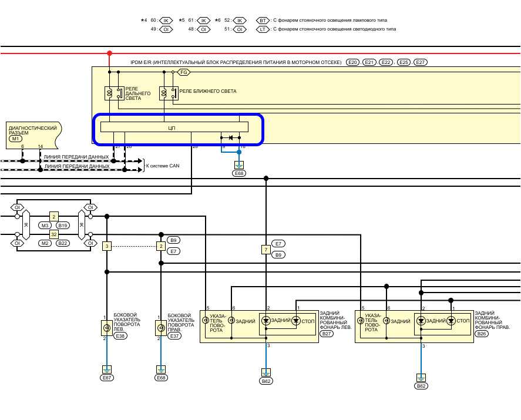Click the high beam relay symbol
This screenshot has height=420, width=521.
pos(114,93)
